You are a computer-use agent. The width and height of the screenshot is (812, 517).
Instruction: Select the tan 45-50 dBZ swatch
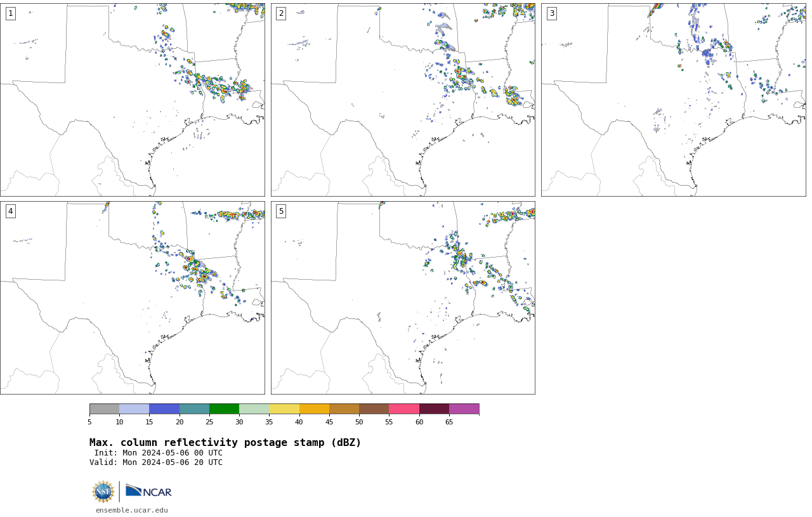[x=344, y=409]
